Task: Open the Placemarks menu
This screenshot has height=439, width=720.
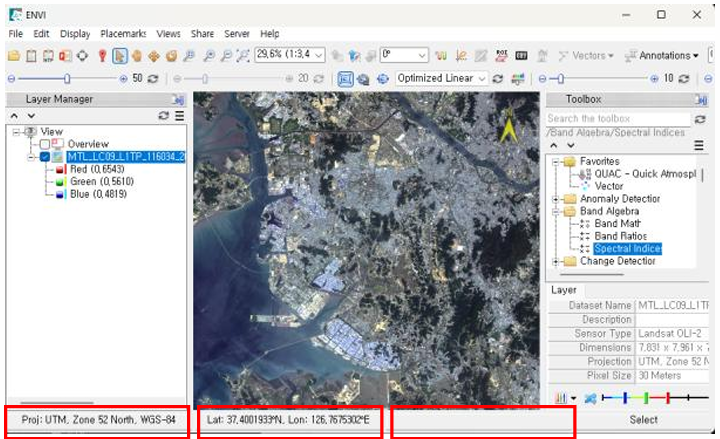Action: pyautogui.click(x=123, y=34)
